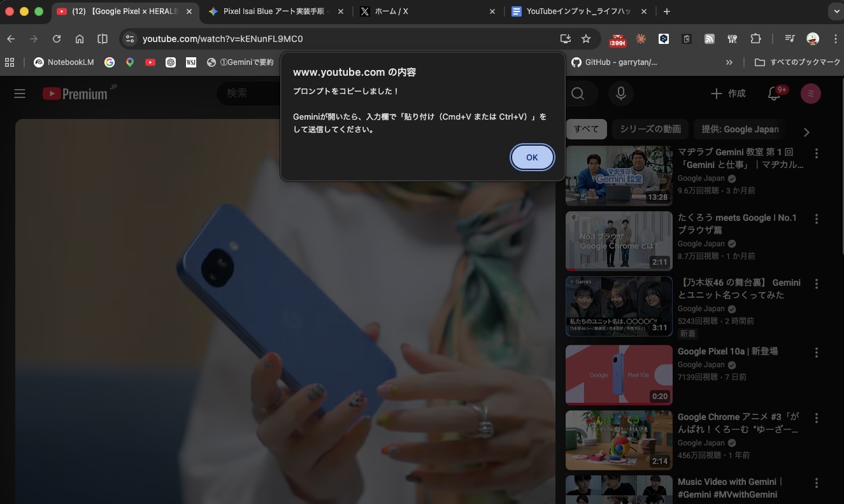Click the YouTube search magnifier icon
This screenshot has width=844, height=504.
578,94
